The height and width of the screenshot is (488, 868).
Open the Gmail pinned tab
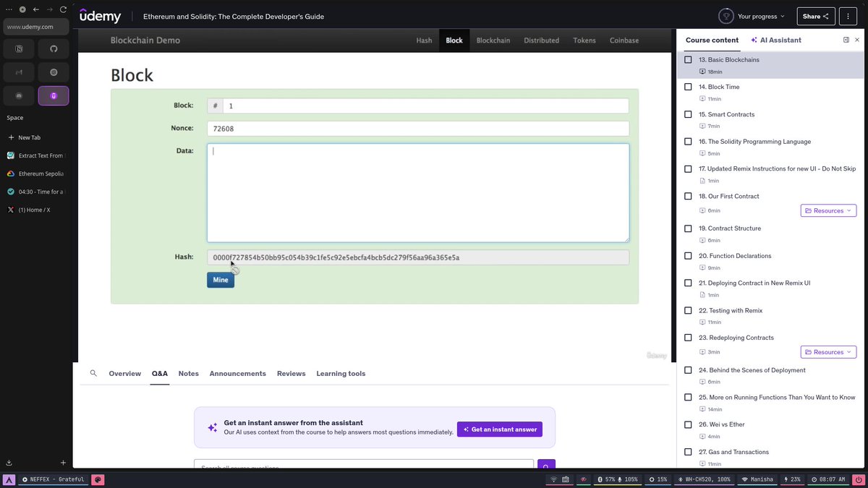point(19,72)
